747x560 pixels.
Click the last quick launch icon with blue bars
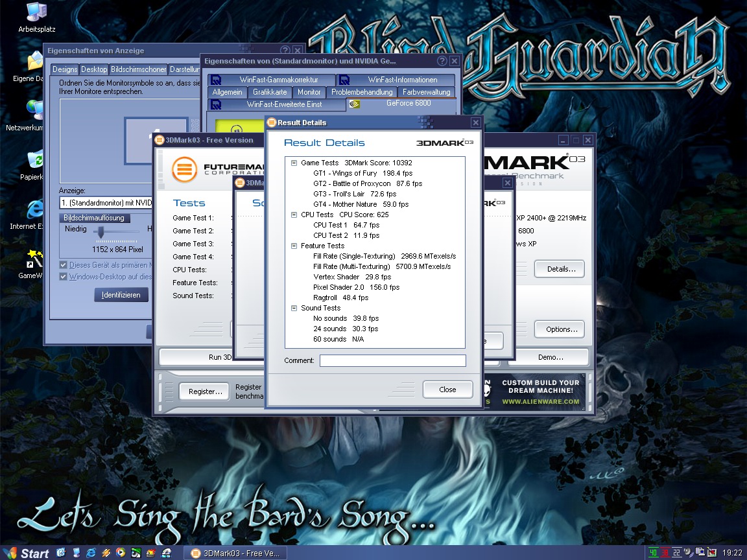click(166, 553)
